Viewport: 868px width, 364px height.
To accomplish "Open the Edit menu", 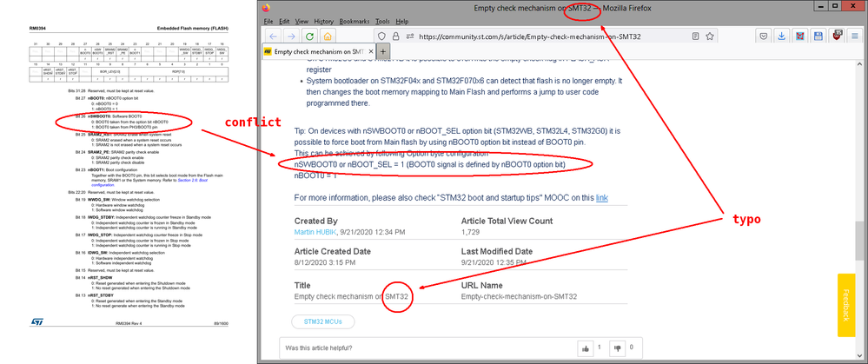I will pyautogui.click(x=284, y=21).
